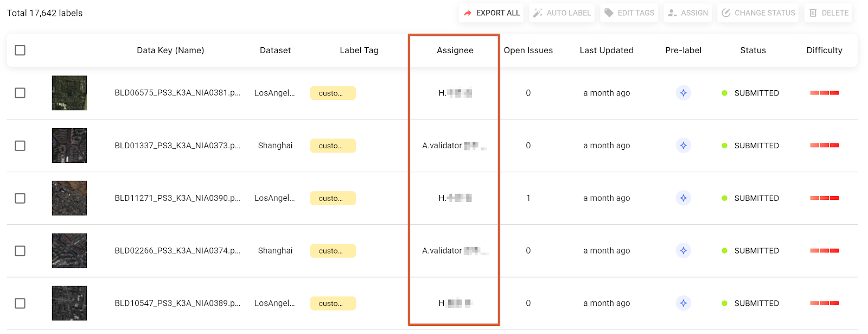Click the Dataset column header
The width and height of the screenshot is (868, 334).
(x=275, y=51)
